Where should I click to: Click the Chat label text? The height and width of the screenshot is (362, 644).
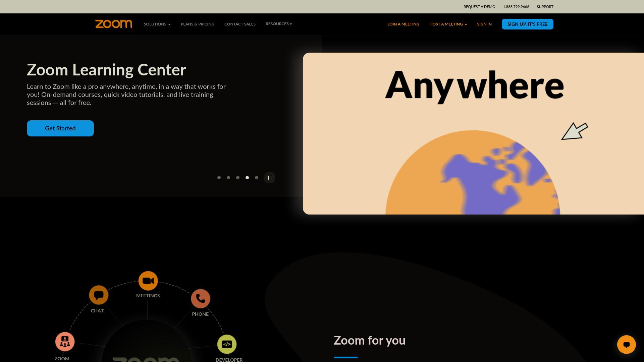(97, 311)
